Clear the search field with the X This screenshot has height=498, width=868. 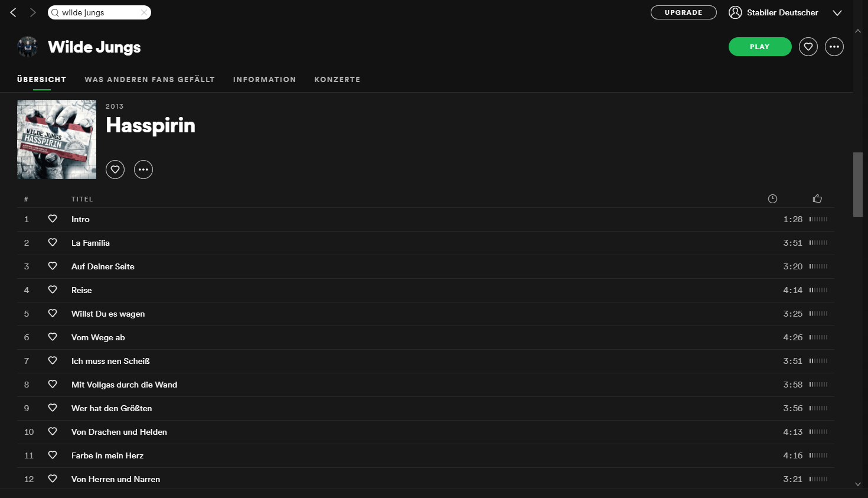pyautogui.click(x=143, y=12)
